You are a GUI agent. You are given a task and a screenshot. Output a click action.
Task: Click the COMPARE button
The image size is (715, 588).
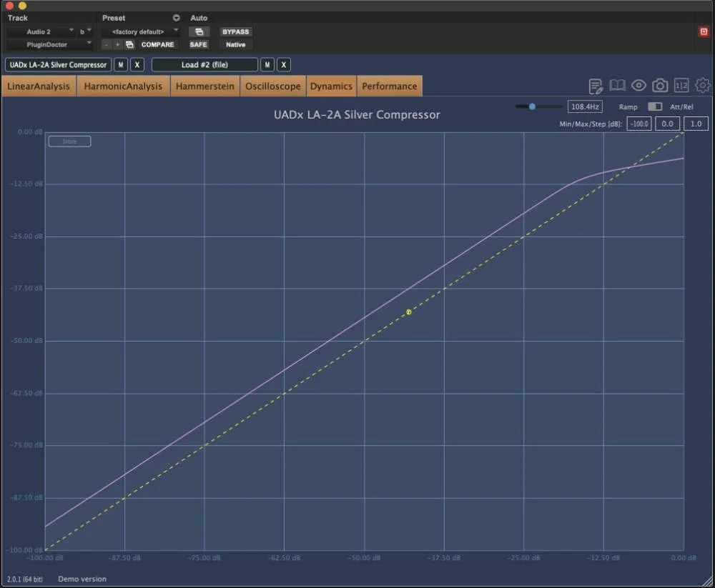coord(157,44)
